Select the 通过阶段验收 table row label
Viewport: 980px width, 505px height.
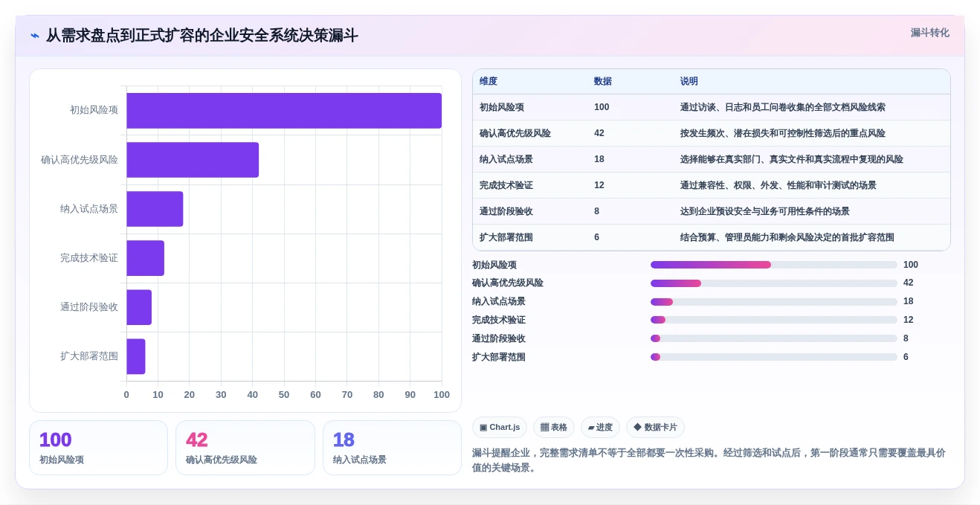coord(506,211)
